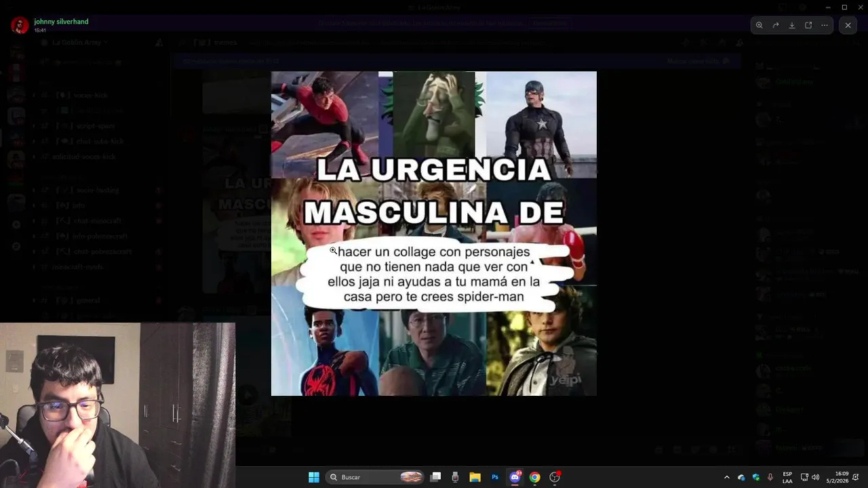
Task: Open the notification bell in the tray
Action: coord(856,477)
